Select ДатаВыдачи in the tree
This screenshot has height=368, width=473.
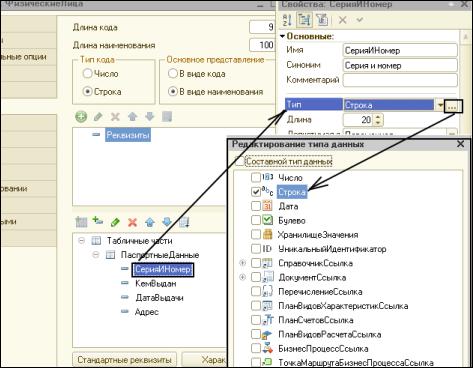pyautogui.click(x=159, y=298)
